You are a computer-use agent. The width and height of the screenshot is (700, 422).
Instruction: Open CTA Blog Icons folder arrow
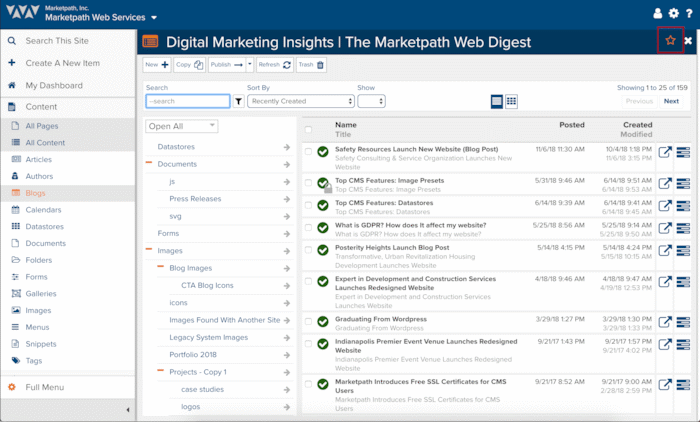coord(287,286)
